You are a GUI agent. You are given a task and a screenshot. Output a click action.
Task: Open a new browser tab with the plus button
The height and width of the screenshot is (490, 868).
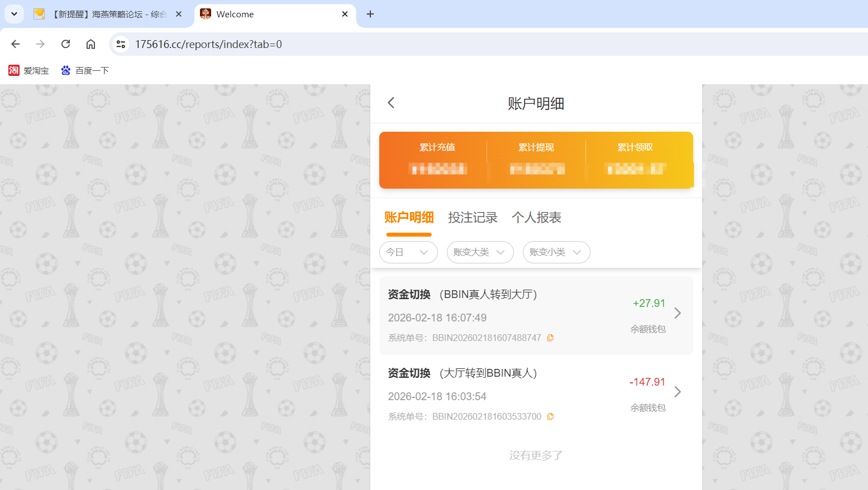pyautogui.click(x=370, y=14)
